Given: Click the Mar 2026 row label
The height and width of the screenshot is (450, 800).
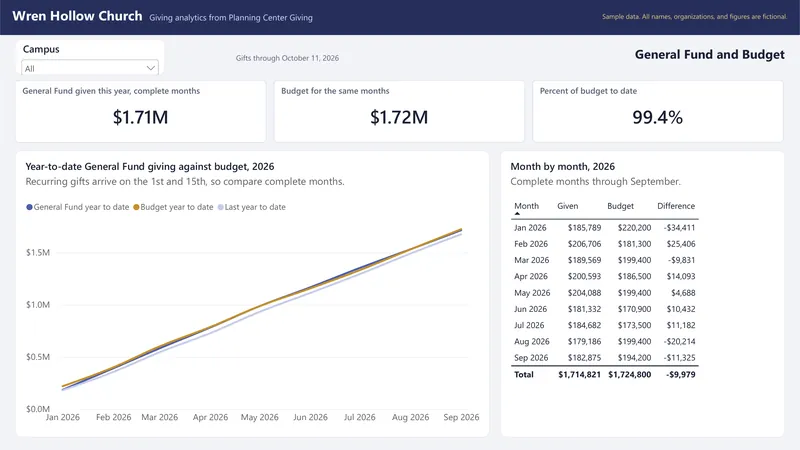Looking at the screenshot, I should (532, 260).
